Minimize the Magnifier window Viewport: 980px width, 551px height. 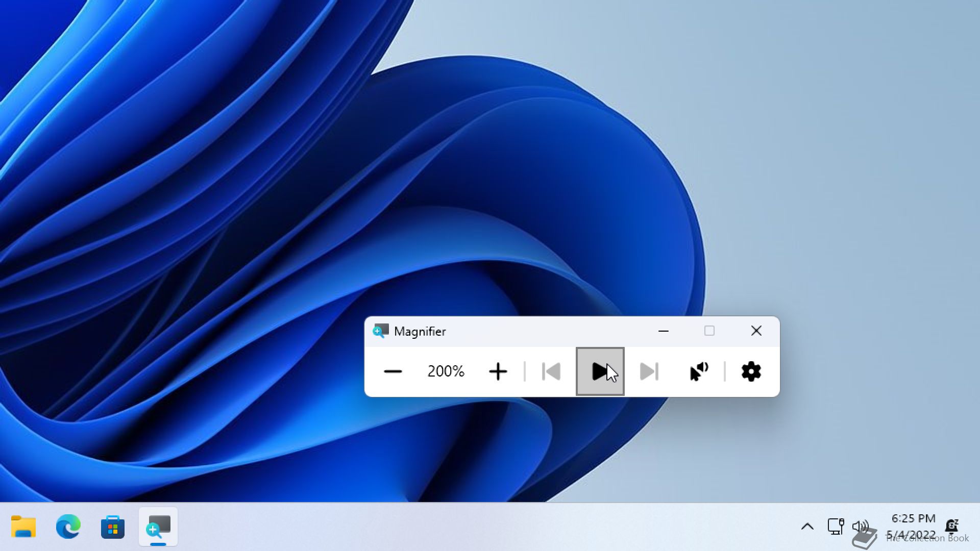click(x=663, y=331)
